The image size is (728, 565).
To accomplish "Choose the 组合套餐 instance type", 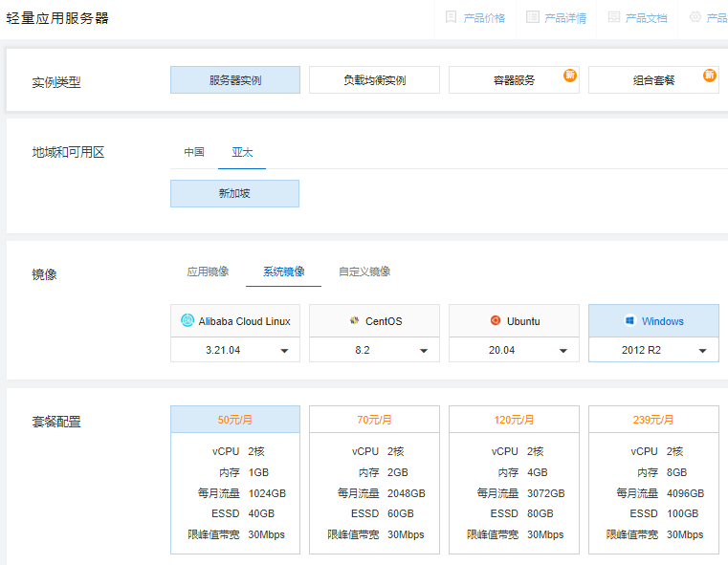I will coord(653,79).
